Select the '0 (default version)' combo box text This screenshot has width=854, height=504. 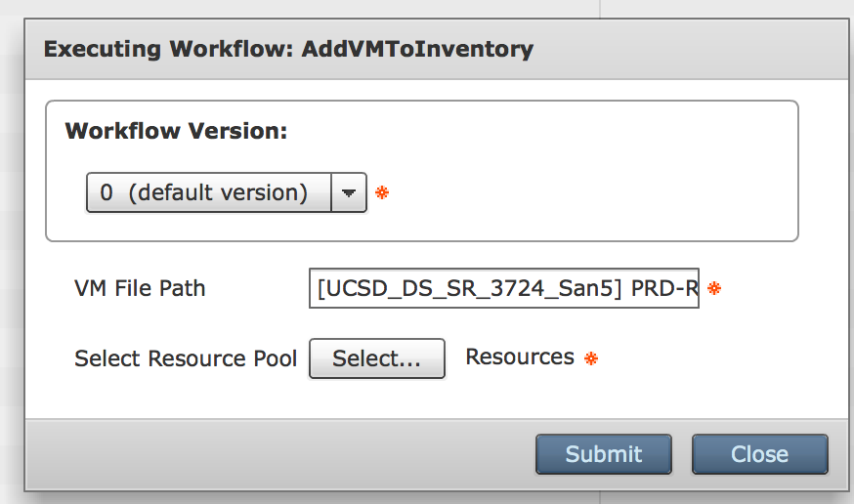(203, 192)
